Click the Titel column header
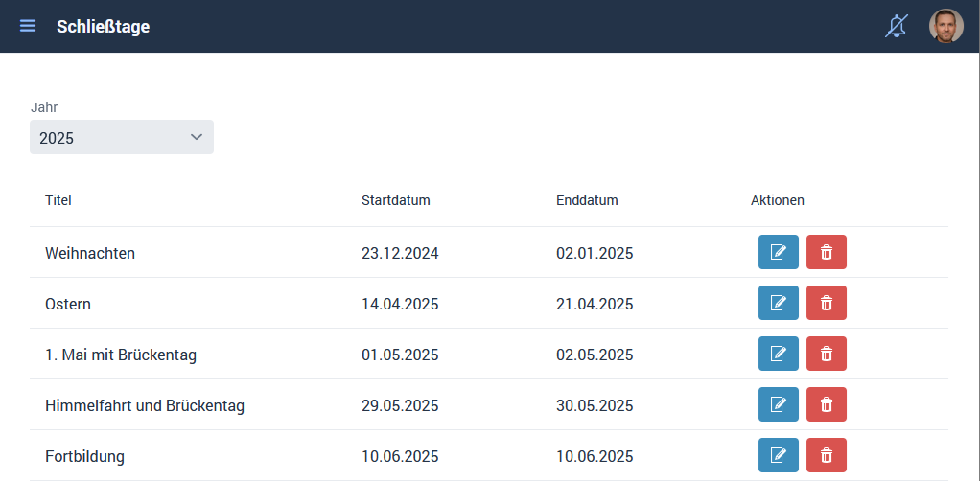 coord(58,200)
